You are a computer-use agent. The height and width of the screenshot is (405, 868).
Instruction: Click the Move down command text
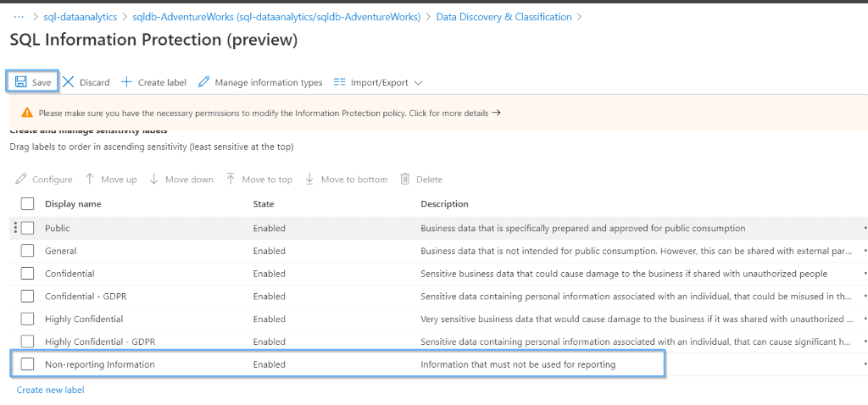point(189,180)
